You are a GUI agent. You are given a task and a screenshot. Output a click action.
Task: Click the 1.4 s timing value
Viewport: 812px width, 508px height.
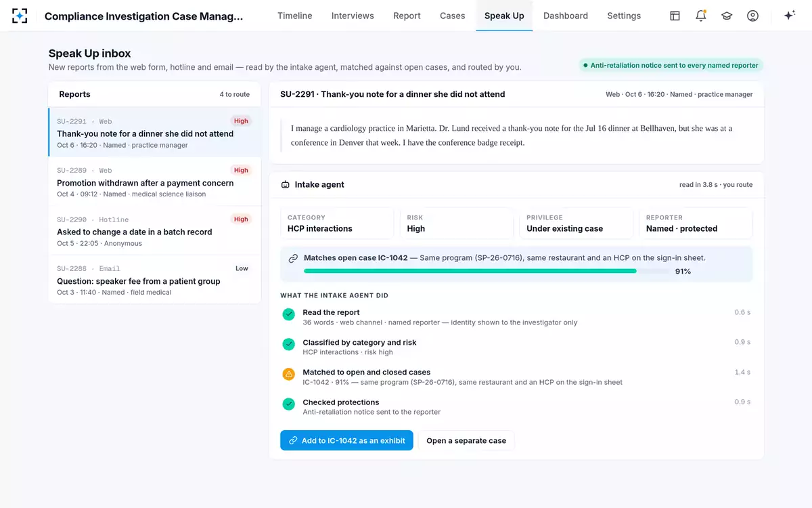point(742,373)
